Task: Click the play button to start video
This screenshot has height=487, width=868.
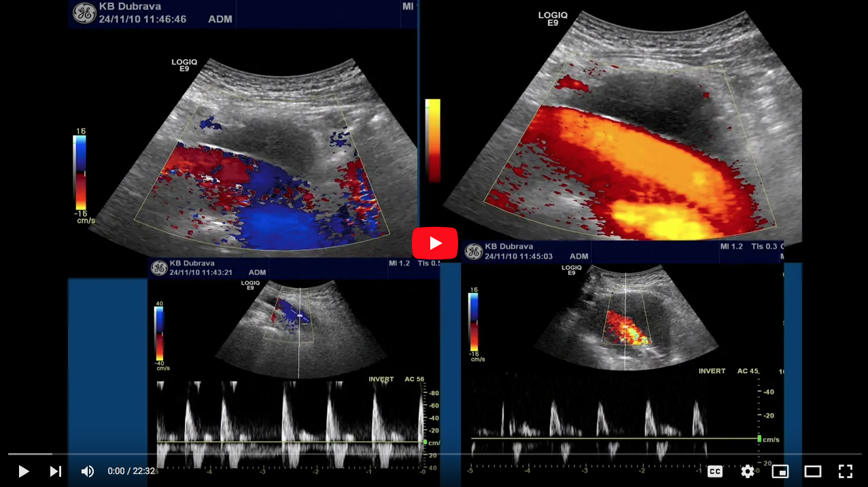Action: 23,471
